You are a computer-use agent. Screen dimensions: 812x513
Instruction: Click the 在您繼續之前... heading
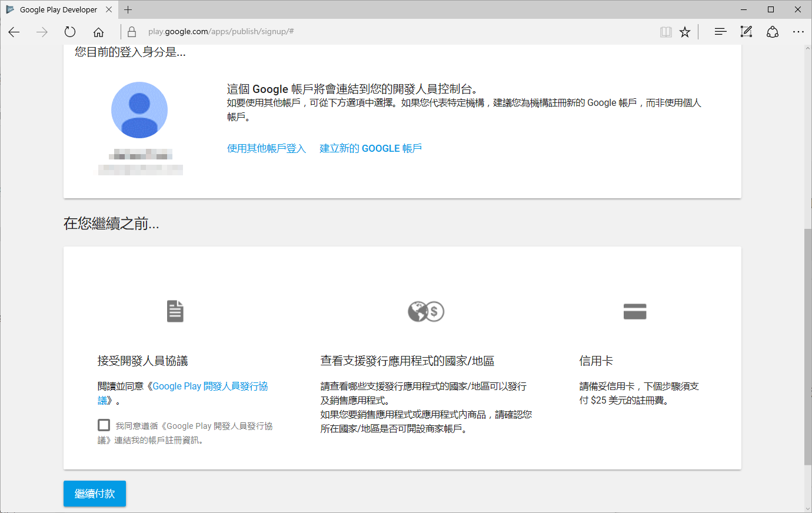(111, 224)
